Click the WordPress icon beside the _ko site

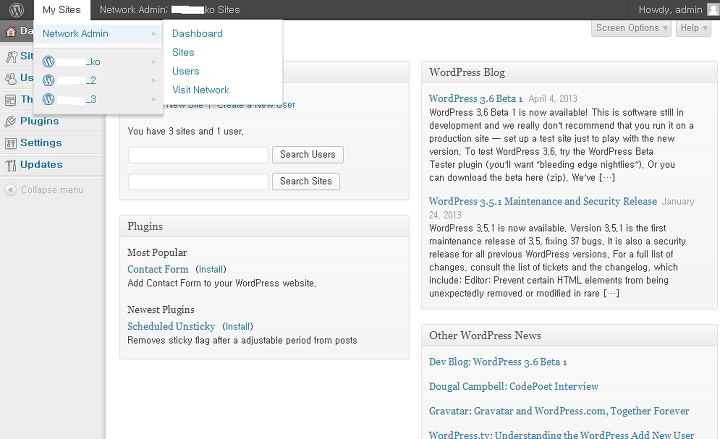[x=48, y=62]
